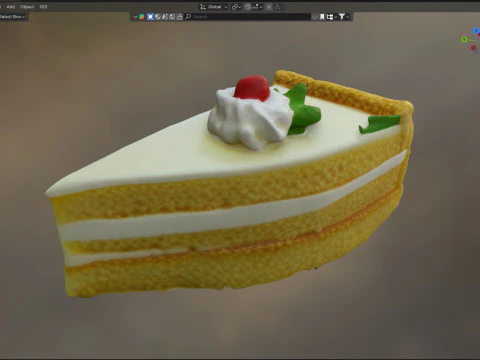Click the multicolored round icon
The width and height of the screenshot is (480, 360).
click(x=142, y=17)
